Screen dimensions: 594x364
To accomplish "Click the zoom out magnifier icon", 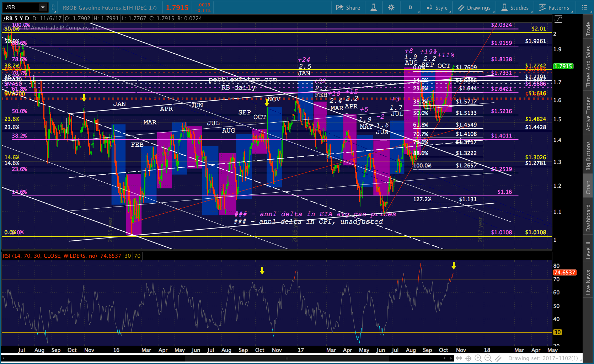I will tap(488, 358).
